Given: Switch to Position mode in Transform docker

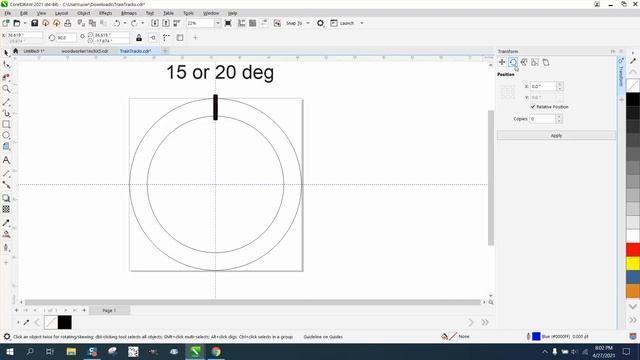Looking at the screenshot, I should pos(502,62).
